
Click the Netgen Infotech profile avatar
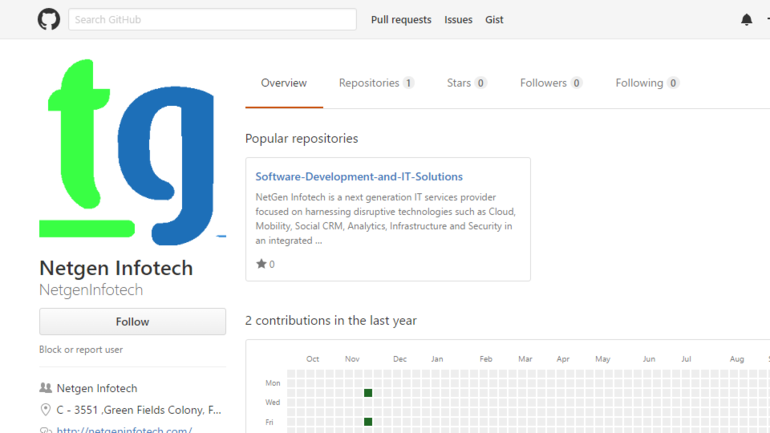point(132,150)
